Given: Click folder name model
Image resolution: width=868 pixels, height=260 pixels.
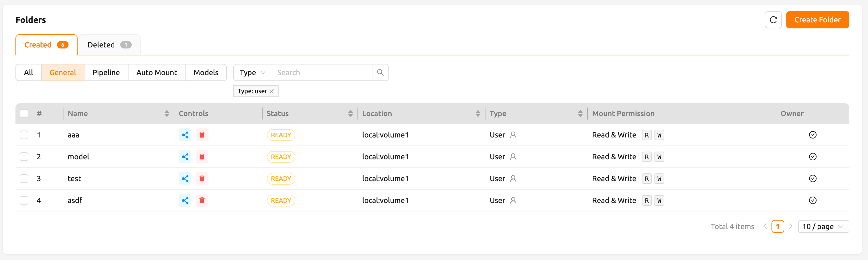Looking at the screenshot, I should tap(79, 157).
